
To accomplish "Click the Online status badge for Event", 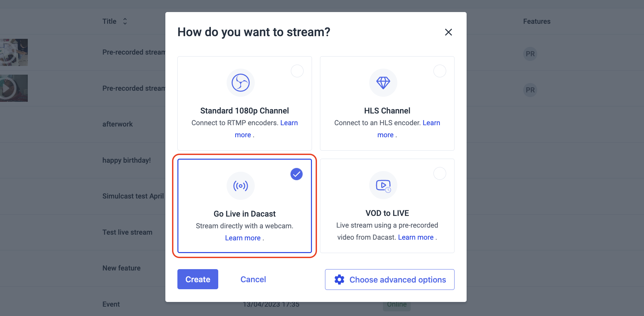I will click(x=396, y=304).
